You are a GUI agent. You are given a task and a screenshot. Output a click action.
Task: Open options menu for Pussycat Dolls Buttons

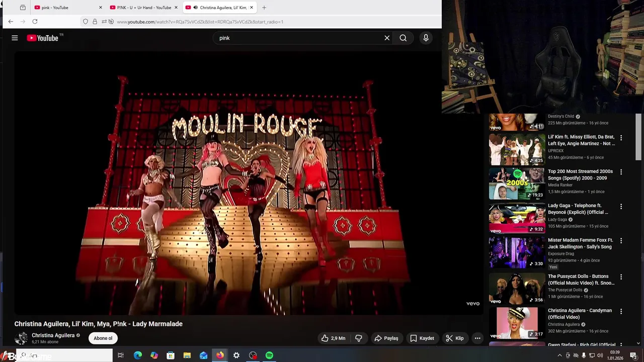pyautogui.click(x=621, y=277)
